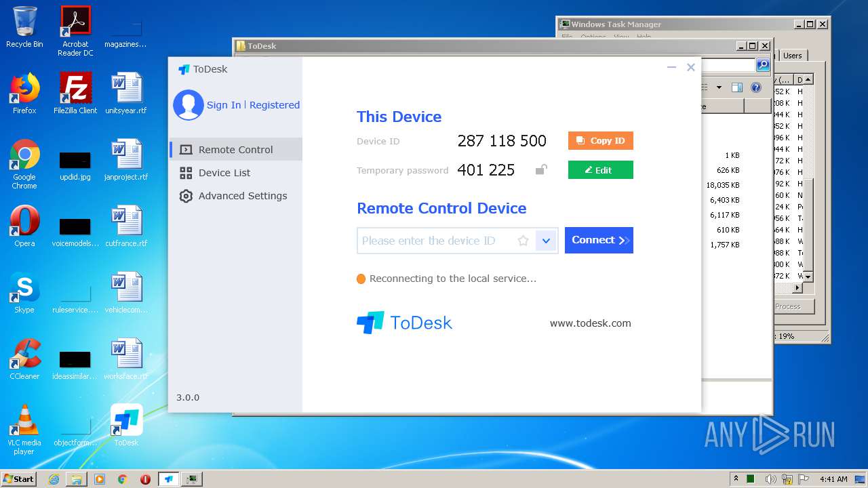The height and width of the screenshot is (488, 868).
Task: Click the Device ID number 287 118 500
Action: [502, 141]
